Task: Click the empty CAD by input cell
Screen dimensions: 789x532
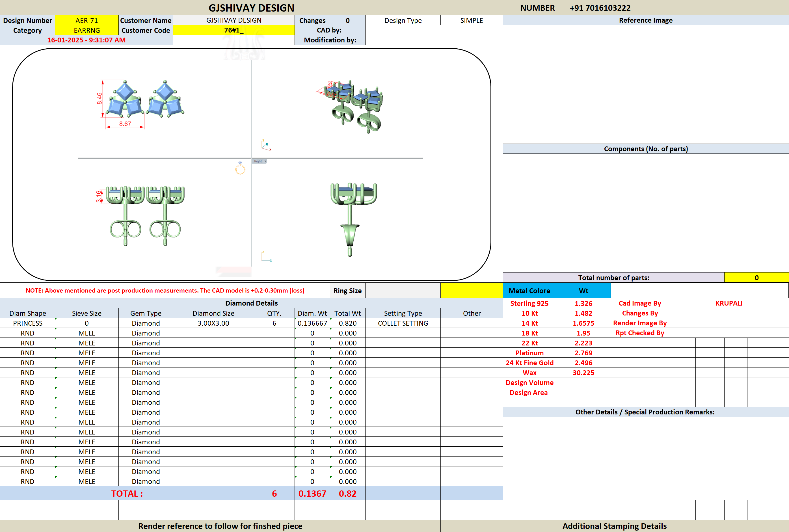Action: click(434, 30)
